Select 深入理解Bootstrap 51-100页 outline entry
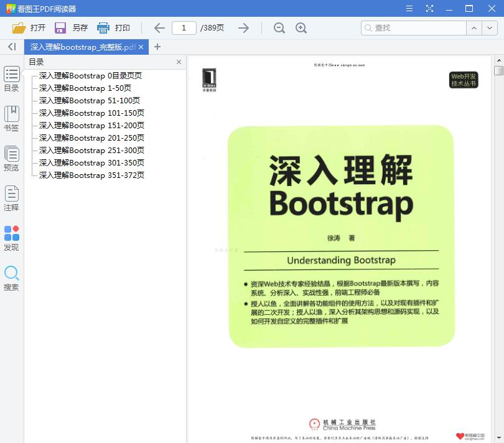 click(x=90, y=101)
